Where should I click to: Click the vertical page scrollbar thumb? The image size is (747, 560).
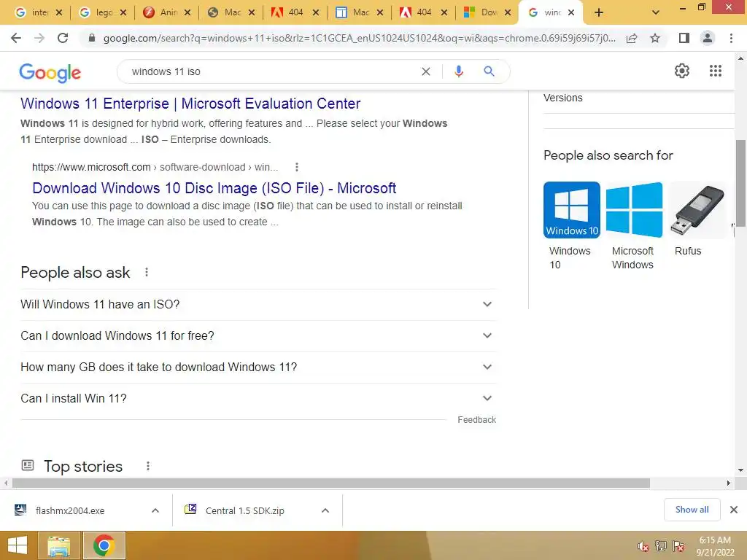(x=740, y=183)
